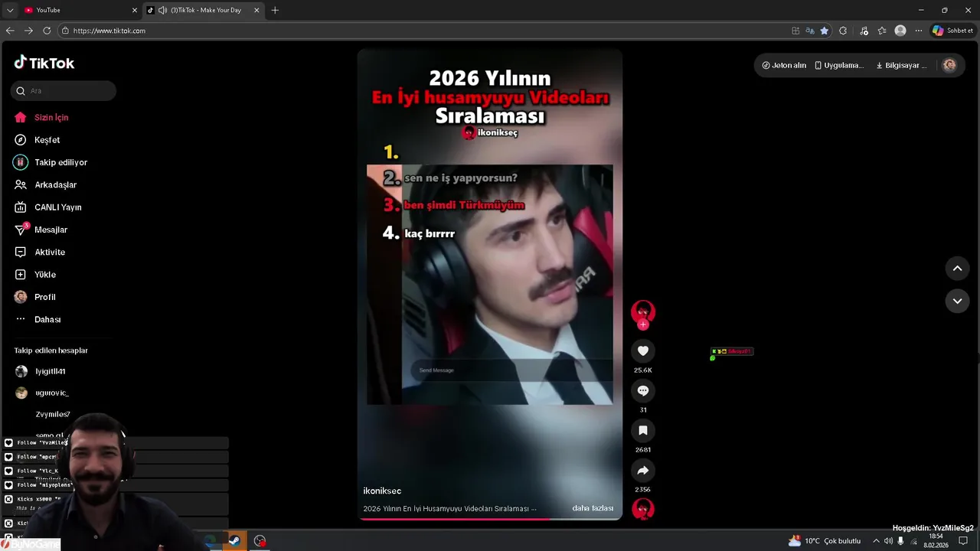The width and height of the screenshot is (980, 551).
Task: Open profile avatar in TikTok header
Action: (949, 65)
